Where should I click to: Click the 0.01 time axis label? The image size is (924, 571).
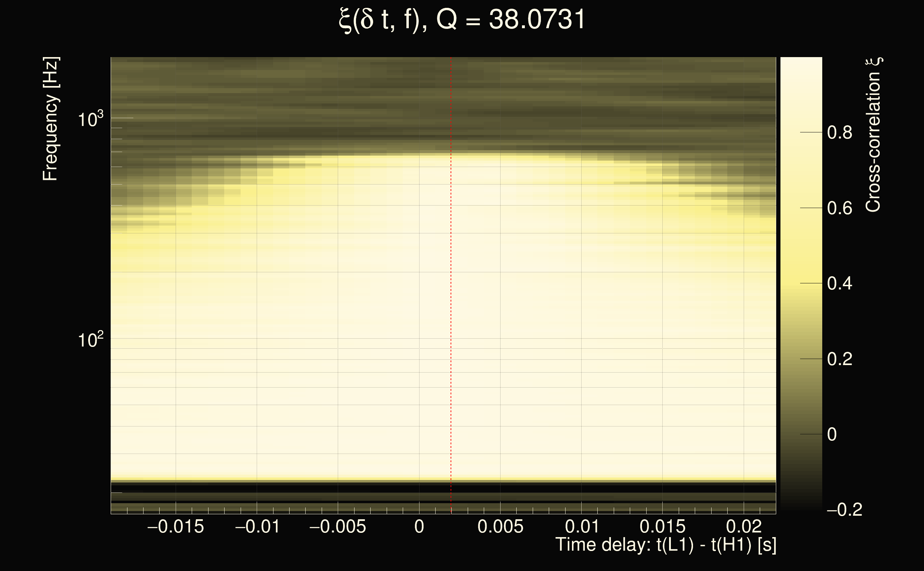[x=582, y=527]
